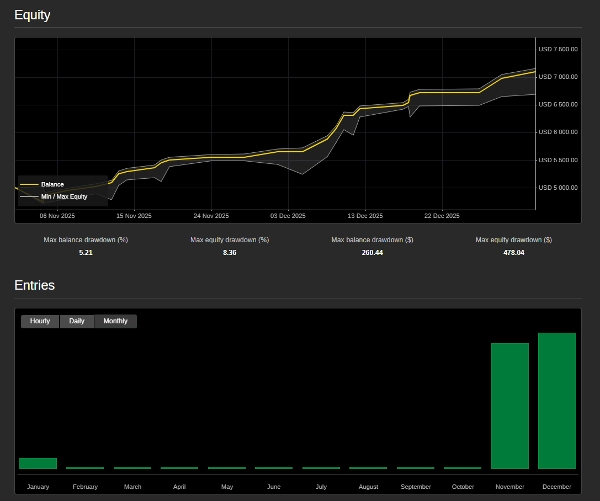
Task: Click the Equity section heading
Action: (x=32, y=15)
